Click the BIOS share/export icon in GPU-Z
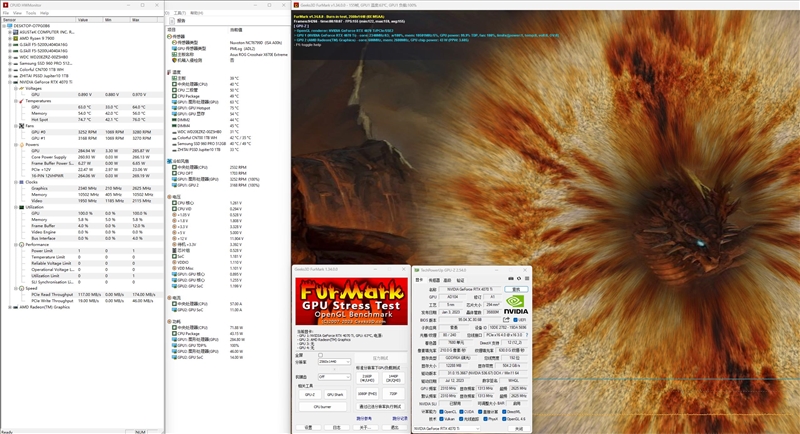The width and height of the screenshot is (800, 434). tap(506, 320)
